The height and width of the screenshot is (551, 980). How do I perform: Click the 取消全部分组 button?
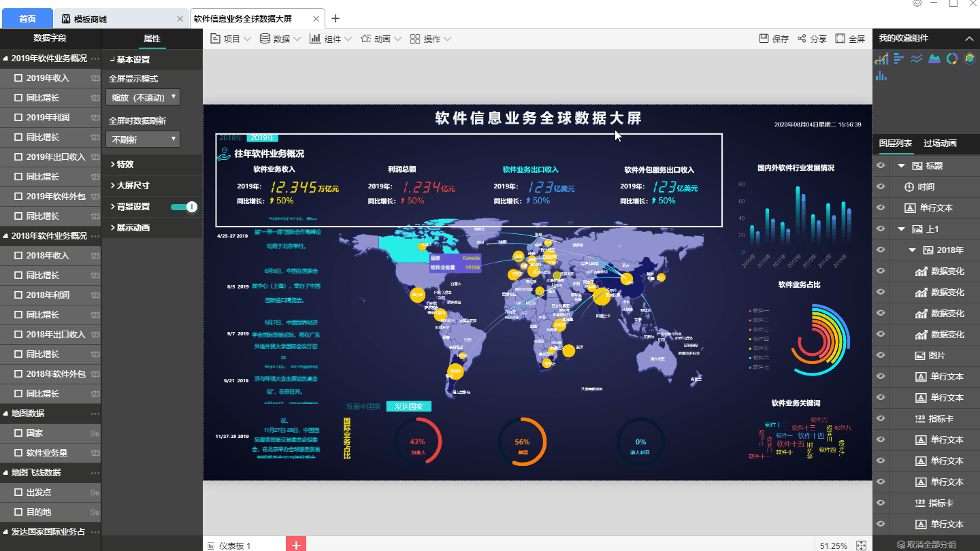coord(926,545)
